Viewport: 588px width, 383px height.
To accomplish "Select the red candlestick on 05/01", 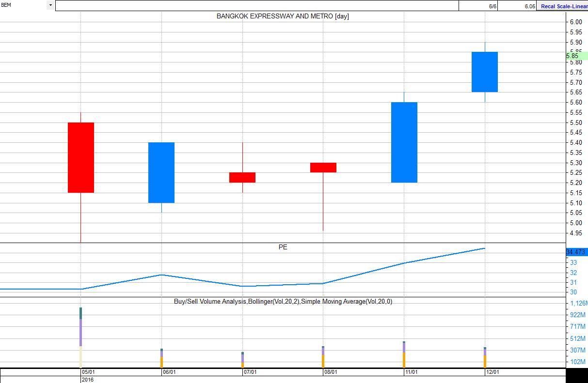I will click(81, 157).
